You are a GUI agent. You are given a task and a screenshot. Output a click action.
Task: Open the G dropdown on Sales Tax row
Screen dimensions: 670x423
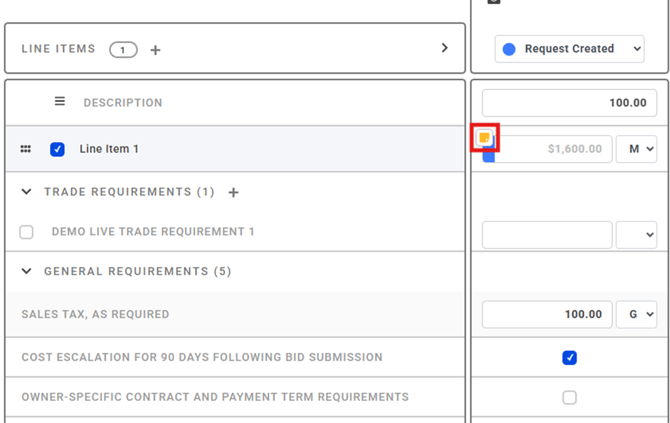[636, 314]
